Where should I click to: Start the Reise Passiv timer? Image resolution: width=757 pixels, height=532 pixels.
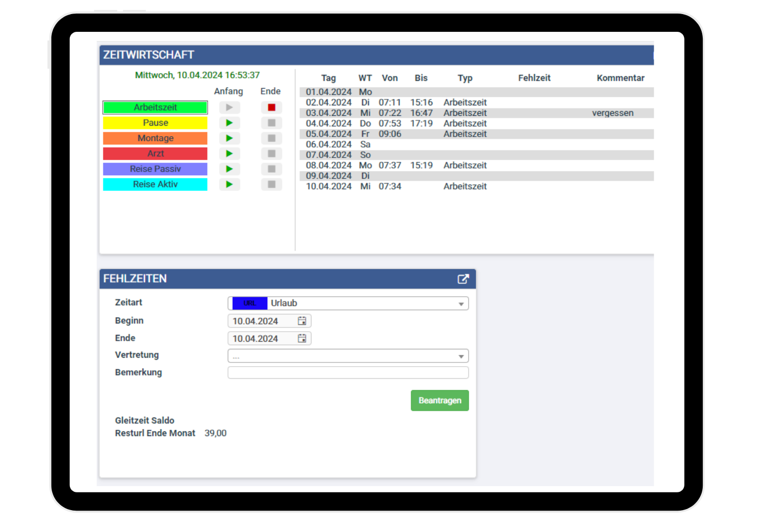coord(229,169)
